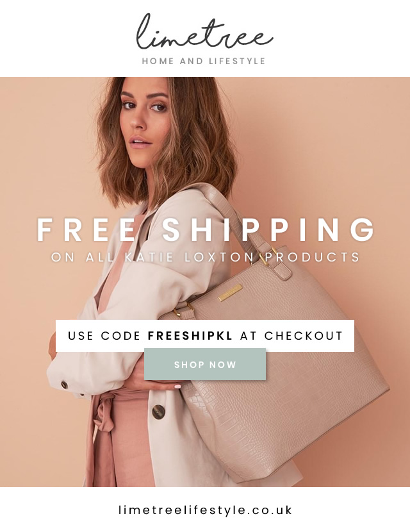Select the bold FREESHIPKL promo code
The height and width of the screenshot is (532, 410).
click(x=190, y=336)
